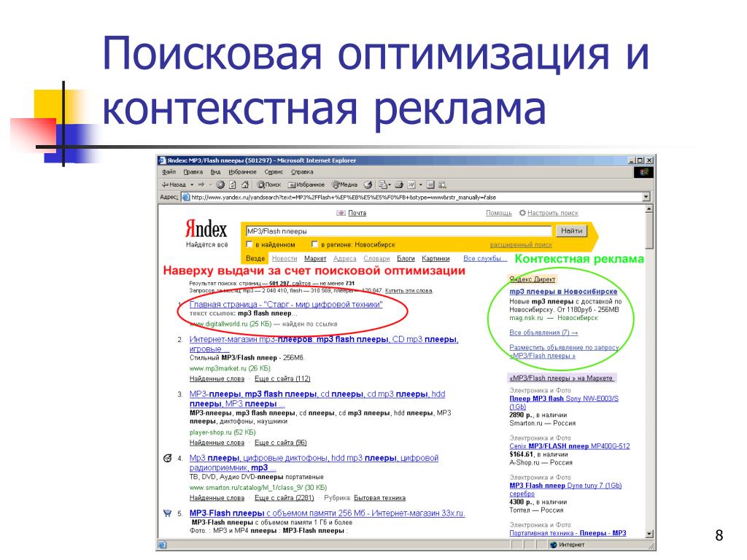
Task: Open the Яндекс.Директ label link
Action: point(532,279)
